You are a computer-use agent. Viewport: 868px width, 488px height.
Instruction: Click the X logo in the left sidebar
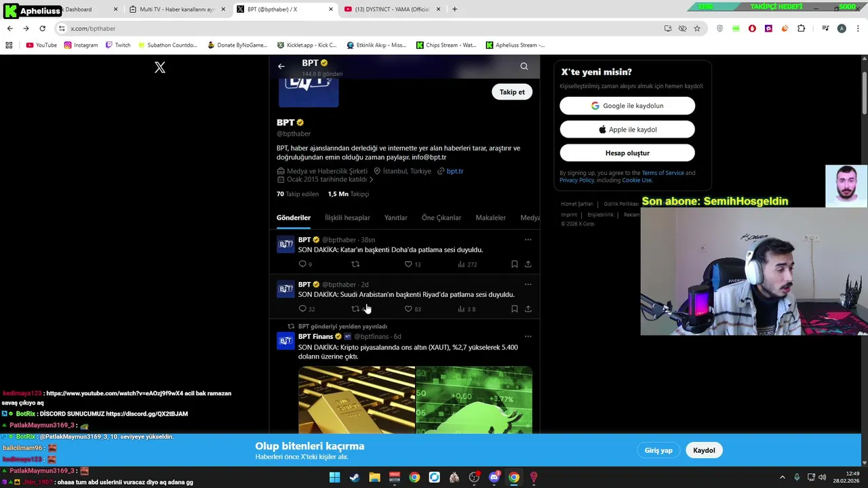(x=160, y=67)
